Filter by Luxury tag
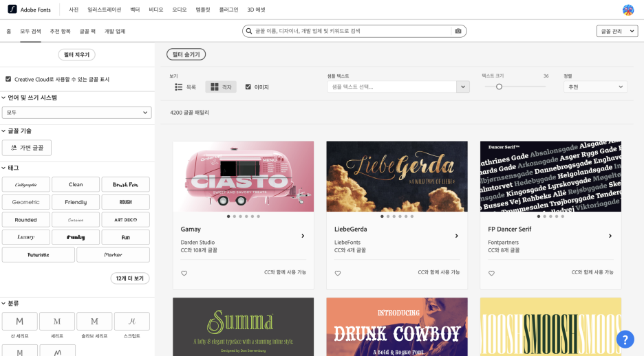644x356 pixels. tap(26, 237)
